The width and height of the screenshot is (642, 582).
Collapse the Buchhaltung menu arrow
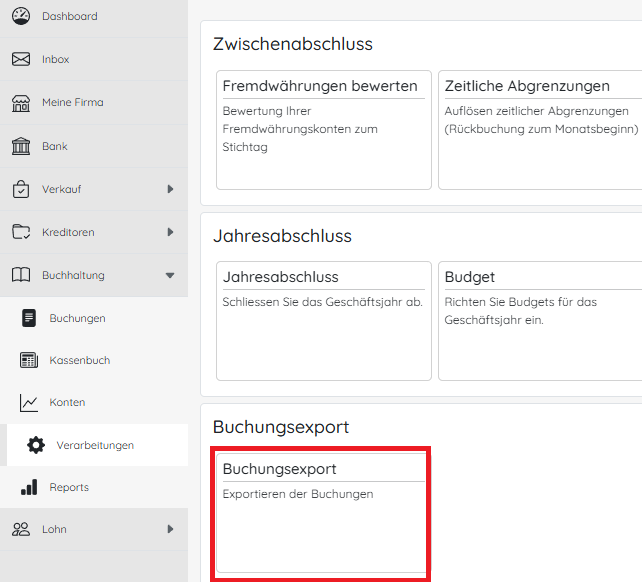(170, 275)
